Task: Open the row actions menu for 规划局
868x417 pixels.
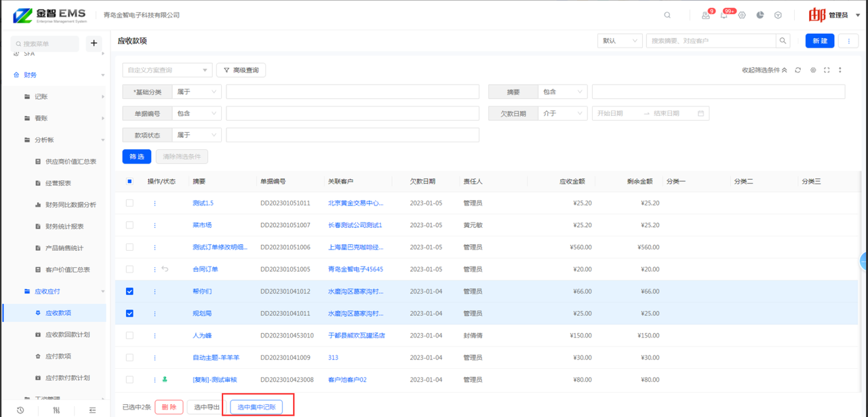Action: click(x=155, y=313)
